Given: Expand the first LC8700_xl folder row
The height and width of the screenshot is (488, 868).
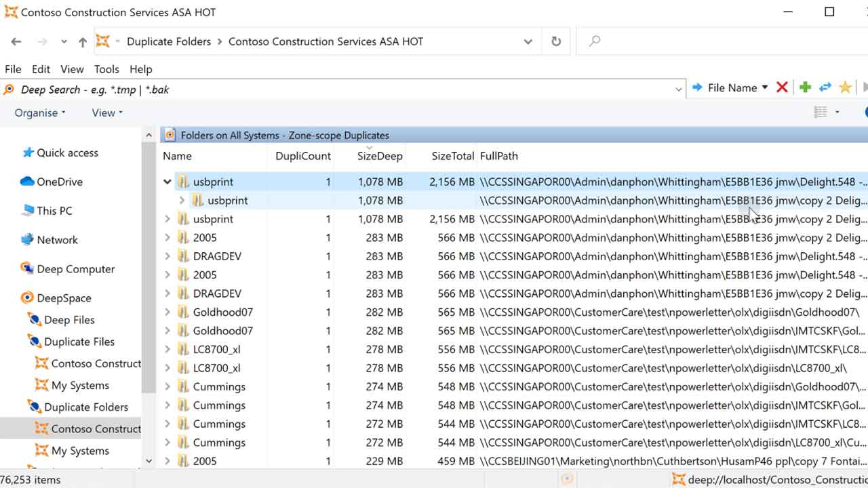Looking at the screenshot, I should tap(167, 350).
